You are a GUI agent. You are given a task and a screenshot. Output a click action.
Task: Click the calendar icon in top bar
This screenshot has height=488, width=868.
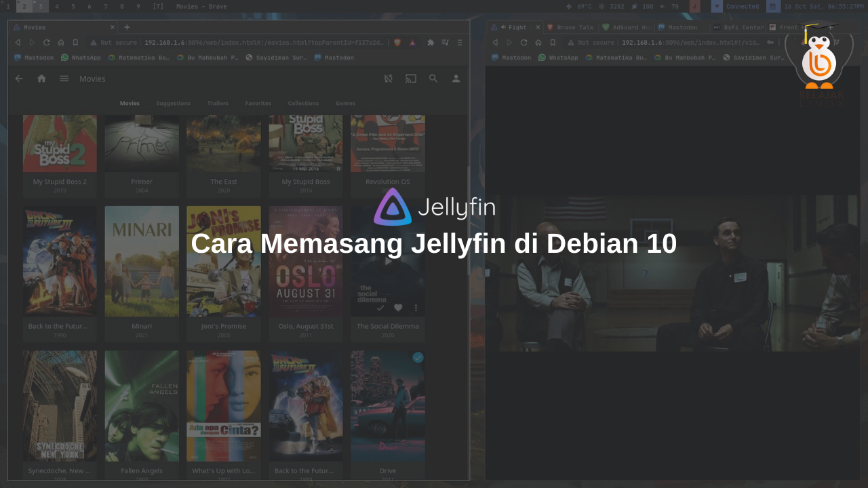pyautogui.click(x=773, y=6)
